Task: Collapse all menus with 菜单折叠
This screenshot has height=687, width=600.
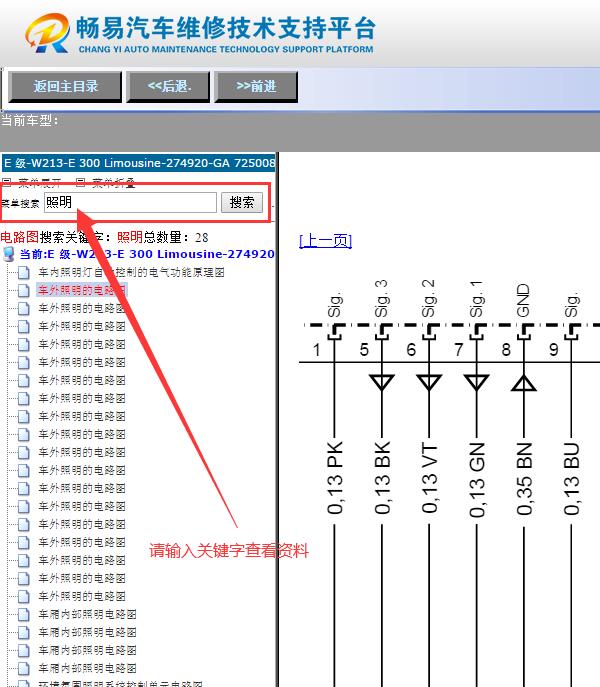Action: click(114, 182)
